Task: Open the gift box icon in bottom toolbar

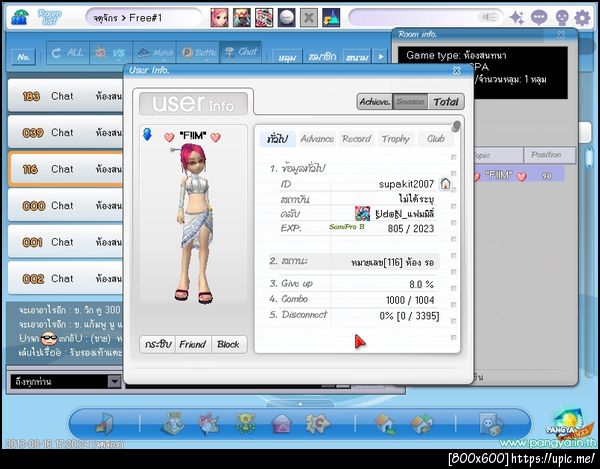Action: (209, 423)
